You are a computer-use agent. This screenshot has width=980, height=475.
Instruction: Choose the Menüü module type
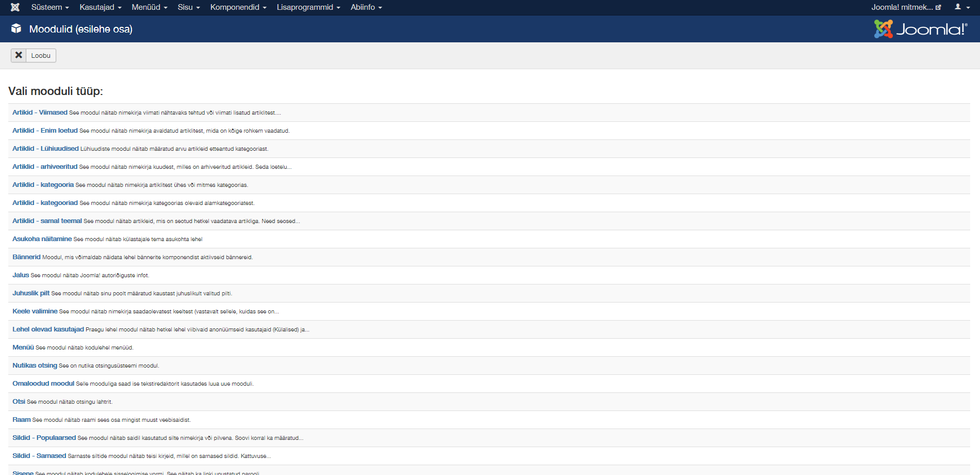click(x=23, y=347)
